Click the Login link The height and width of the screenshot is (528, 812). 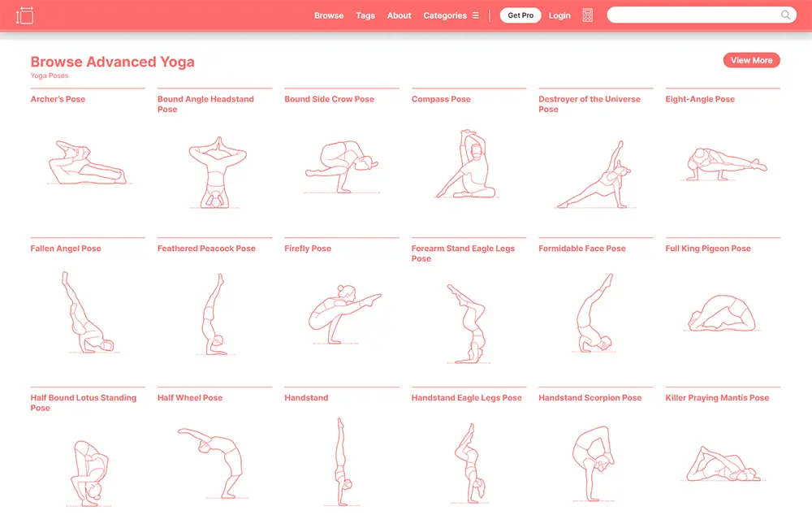tap(559, 15)
